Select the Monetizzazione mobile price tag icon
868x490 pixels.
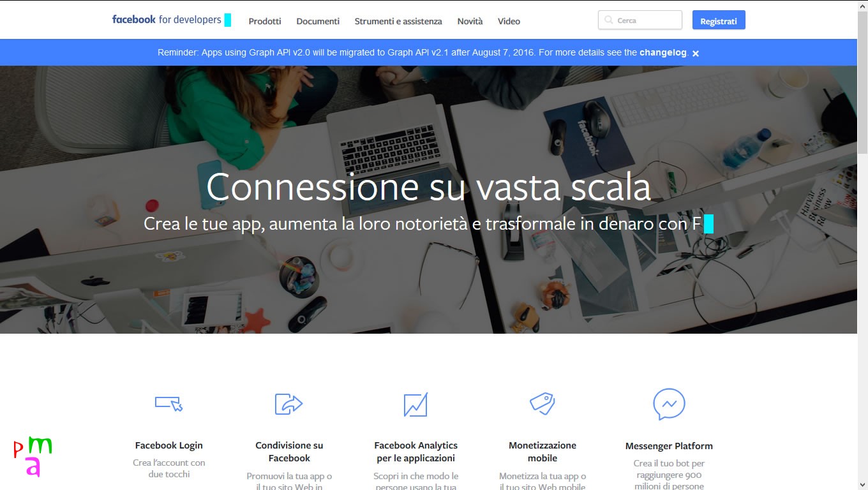pos(542,403)
